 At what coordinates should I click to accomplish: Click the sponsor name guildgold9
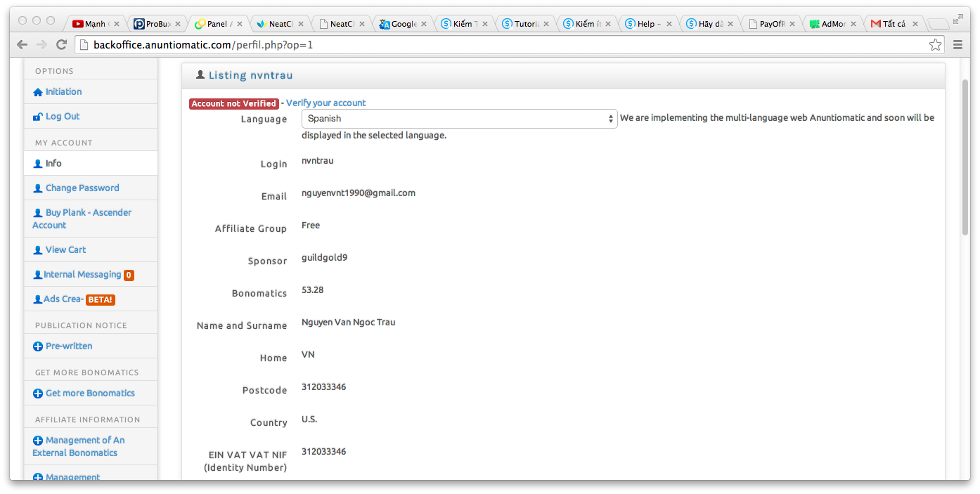[324, 257]
